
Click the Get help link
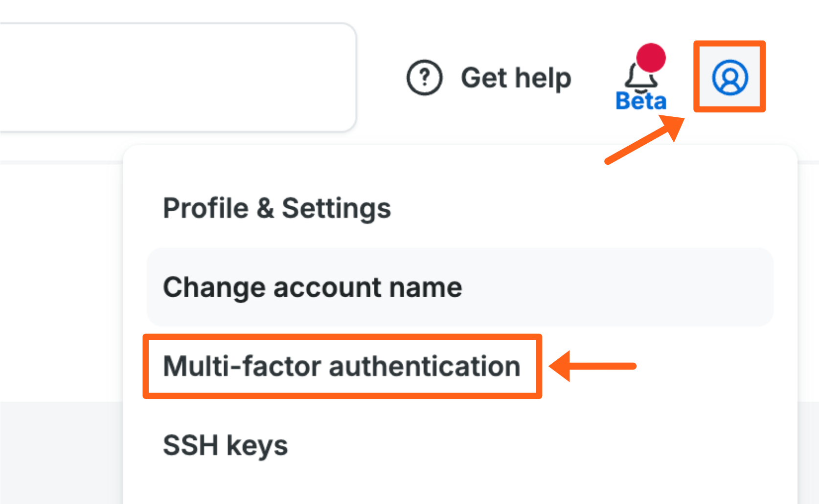click(517, 77)
